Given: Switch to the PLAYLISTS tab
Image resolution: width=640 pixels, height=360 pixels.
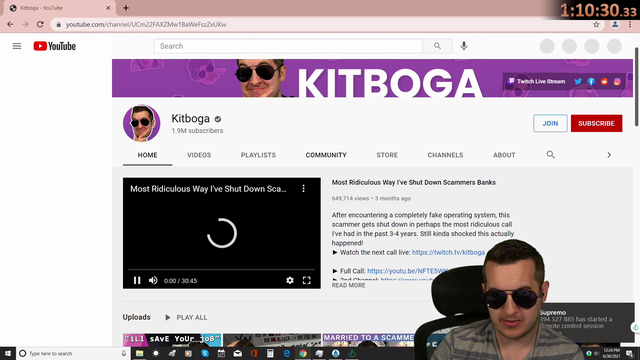Looking at the screenshot, I should pyautogui.click(x=258, y=155).
